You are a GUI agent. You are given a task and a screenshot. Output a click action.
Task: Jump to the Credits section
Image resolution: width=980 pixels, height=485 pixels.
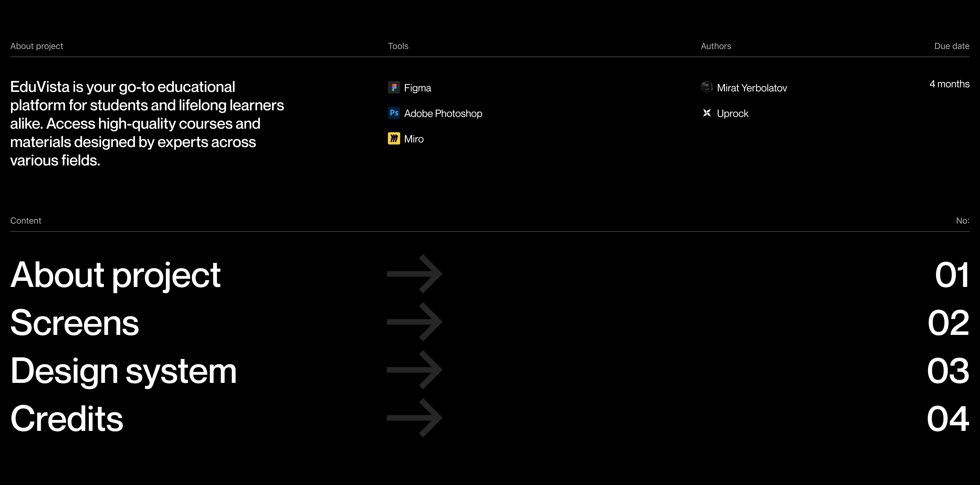67,419
